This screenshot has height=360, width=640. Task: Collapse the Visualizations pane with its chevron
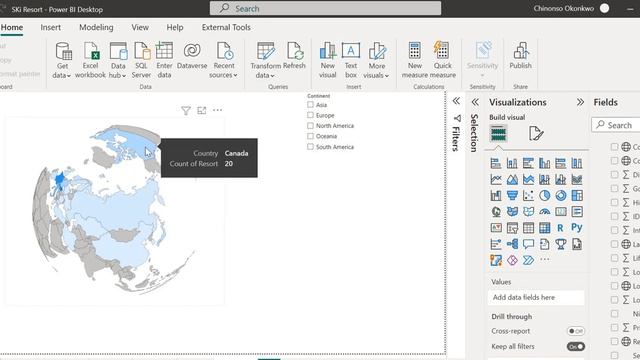point(580,102)
